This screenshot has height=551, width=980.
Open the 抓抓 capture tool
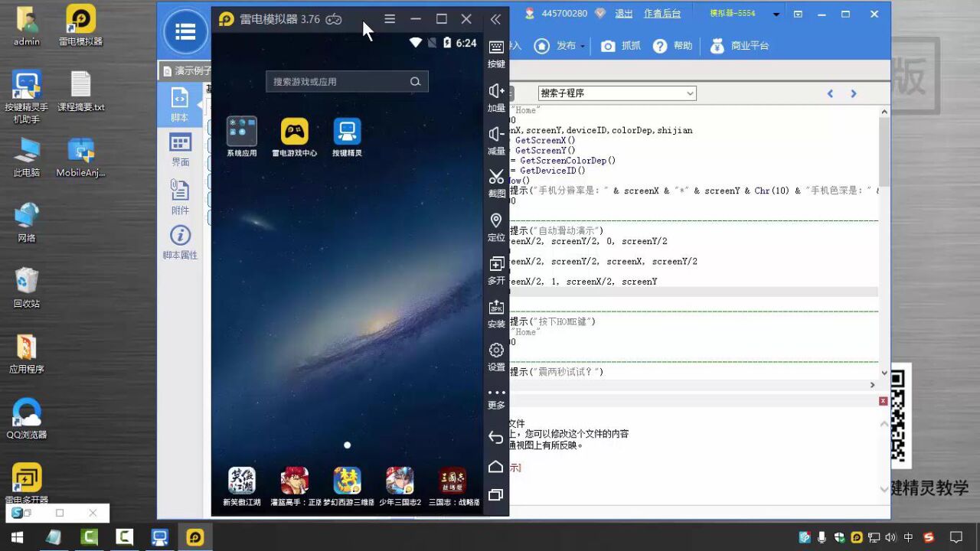coord(621,46)
